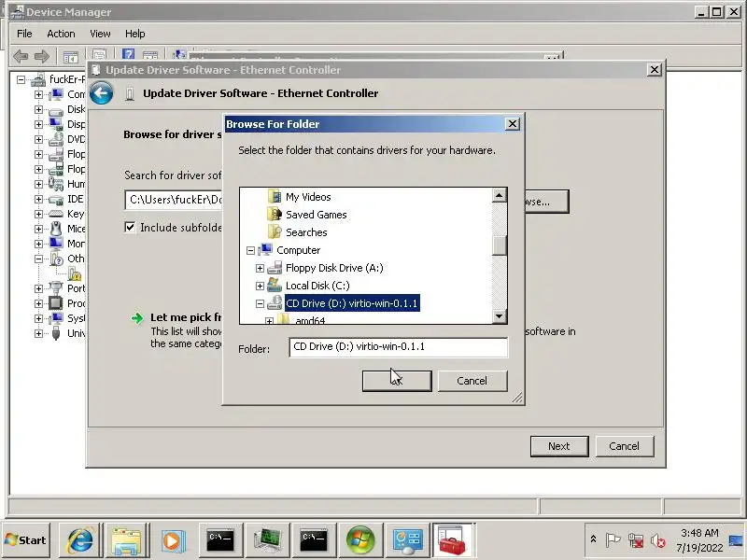The width and height of the screenshot is (747, 560).
Task: Click the Keyboards device category icon
Action: coord(56,214)
